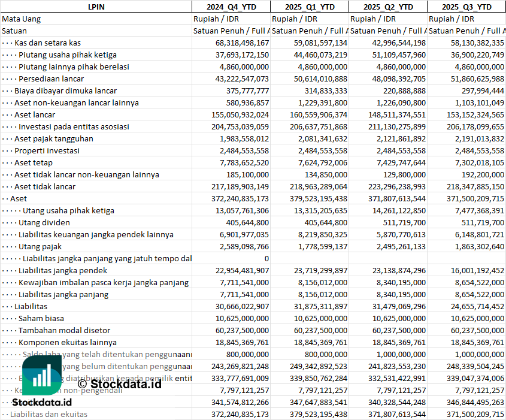Click total liabilities value 24,655,714,452

pos(477,306)
